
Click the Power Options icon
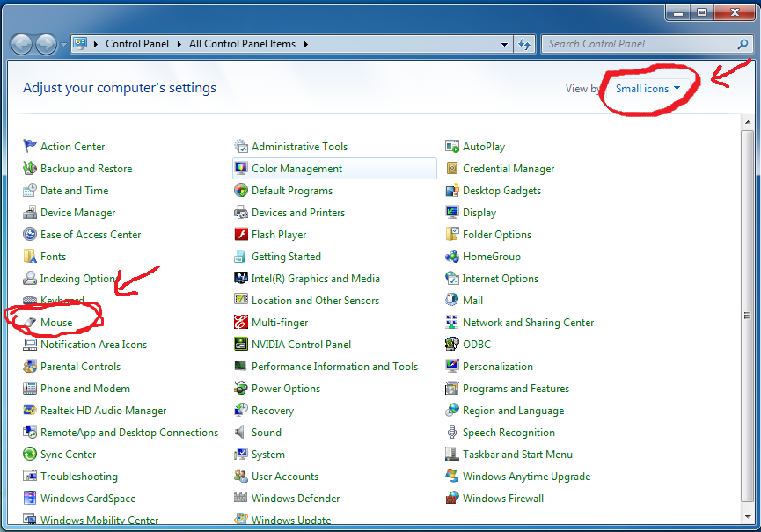(241, 388)
